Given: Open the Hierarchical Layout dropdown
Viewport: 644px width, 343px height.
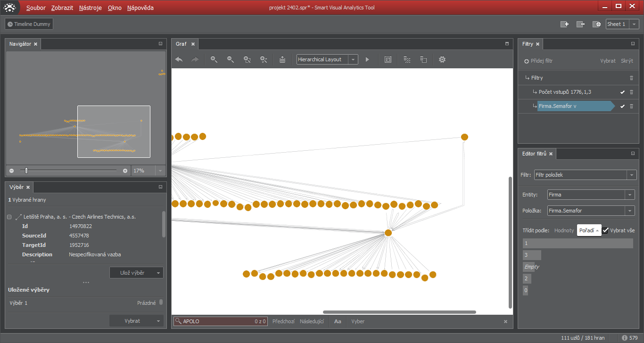Looking at the screenshot, I should tap(353, 59).
